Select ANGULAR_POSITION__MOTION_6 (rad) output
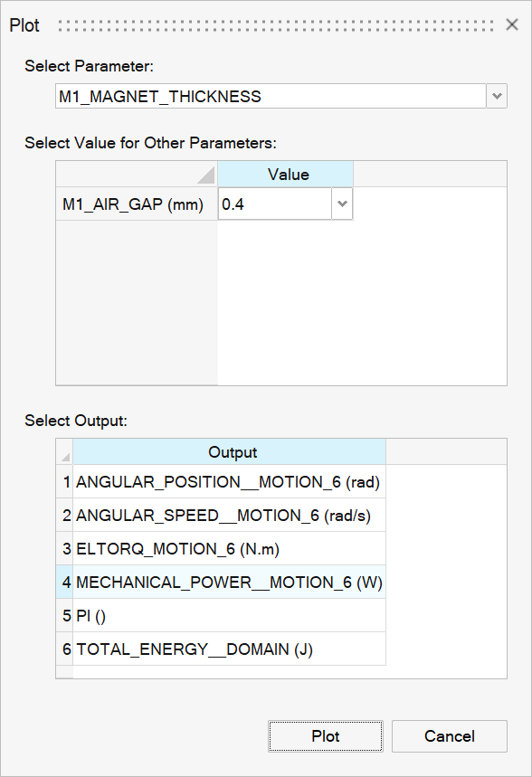 click(x=229, y=481)
